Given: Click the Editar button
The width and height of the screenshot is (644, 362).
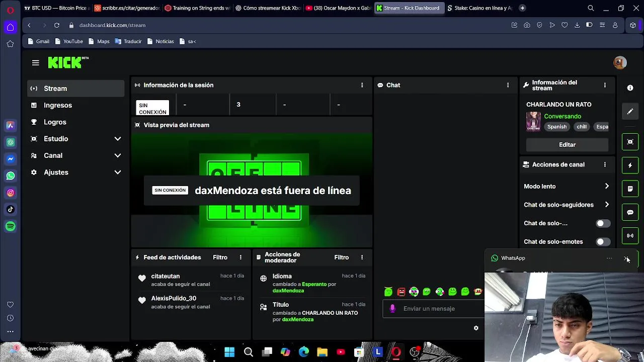Looking at the screenshot, I should pos(567,145).
